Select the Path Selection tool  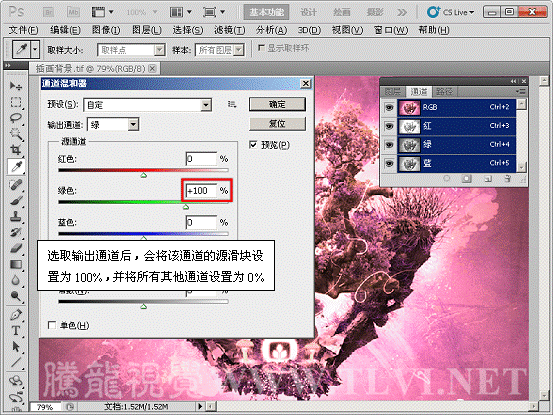click(16, 347)
